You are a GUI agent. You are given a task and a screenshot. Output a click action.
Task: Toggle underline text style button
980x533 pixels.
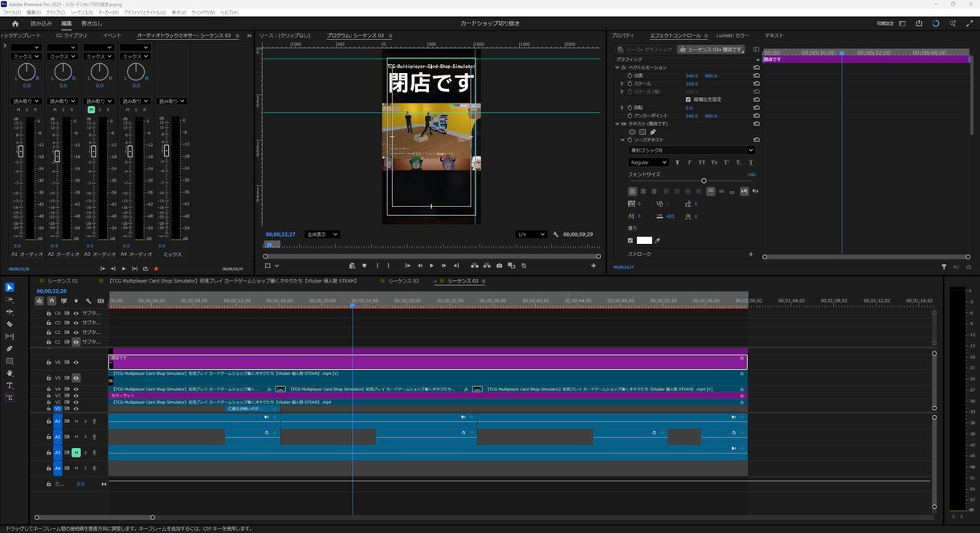[751, 162]
